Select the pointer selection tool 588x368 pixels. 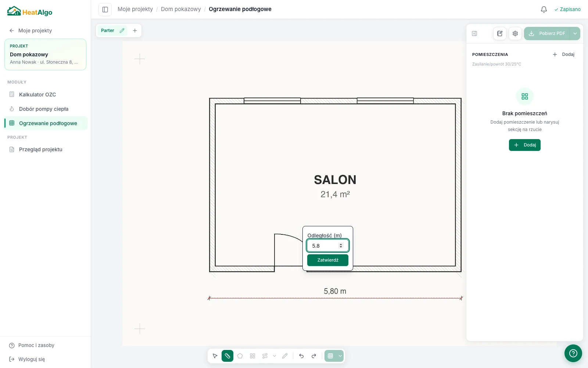215,356
